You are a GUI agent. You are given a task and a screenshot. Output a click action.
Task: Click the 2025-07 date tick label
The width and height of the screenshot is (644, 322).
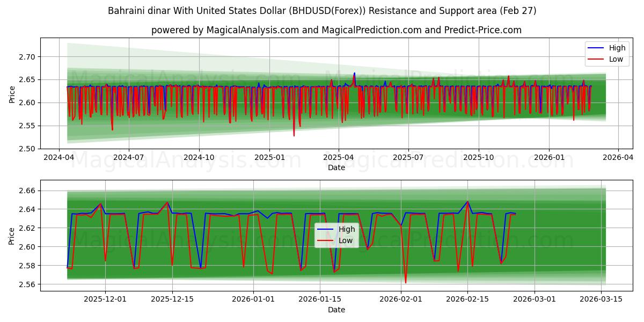click(x=408, y=158)
